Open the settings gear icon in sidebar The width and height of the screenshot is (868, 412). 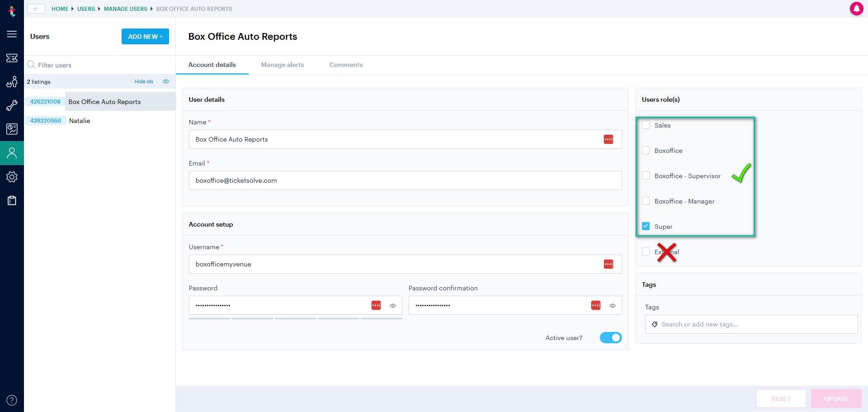[x=12, y=177]
